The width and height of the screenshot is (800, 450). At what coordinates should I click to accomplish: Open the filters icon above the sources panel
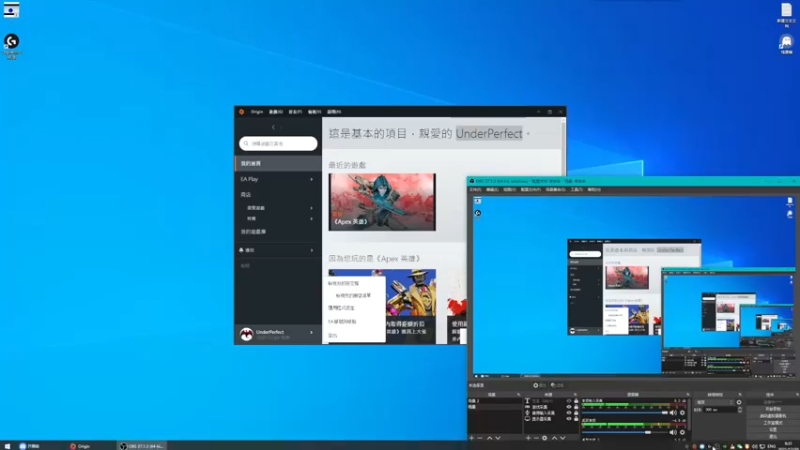pyautogui.click(x=553, y=385)
